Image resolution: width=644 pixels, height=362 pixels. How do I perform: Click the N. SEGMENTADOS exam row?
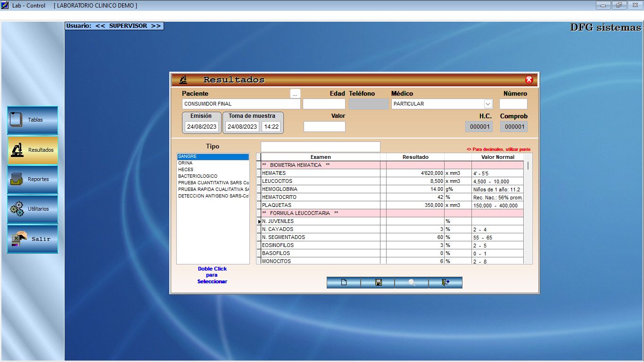[321, 238]
